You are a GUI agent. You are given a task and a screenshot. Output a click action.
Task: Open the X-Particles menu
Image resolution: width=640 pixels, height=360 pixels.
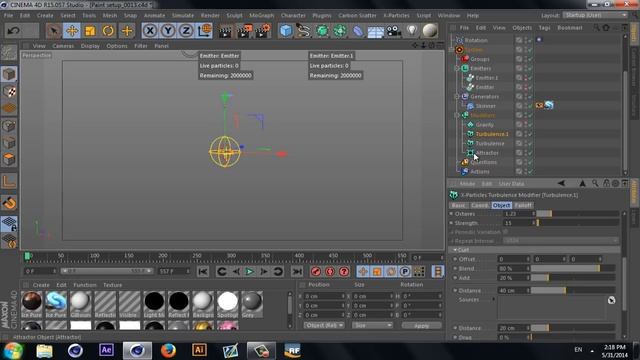(396, 16)
